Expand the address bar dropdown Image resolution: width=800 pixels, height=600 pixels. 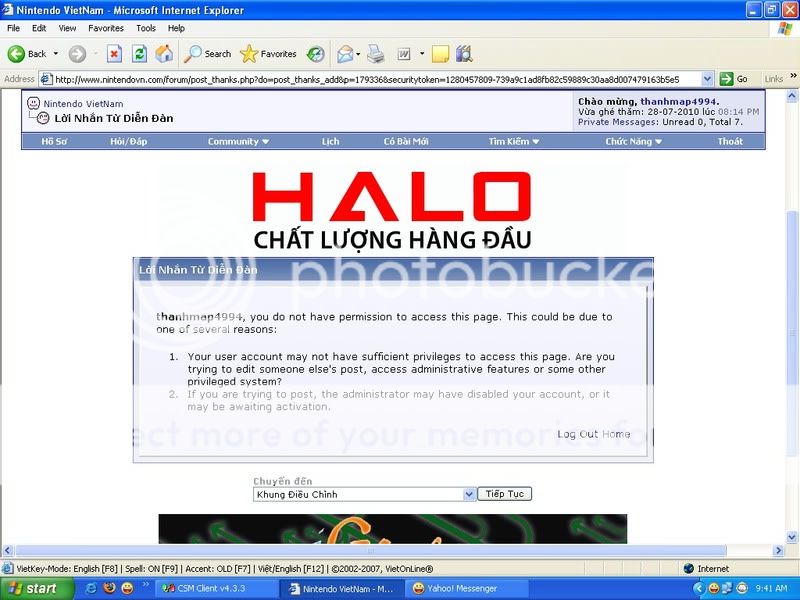pos(707,79)
